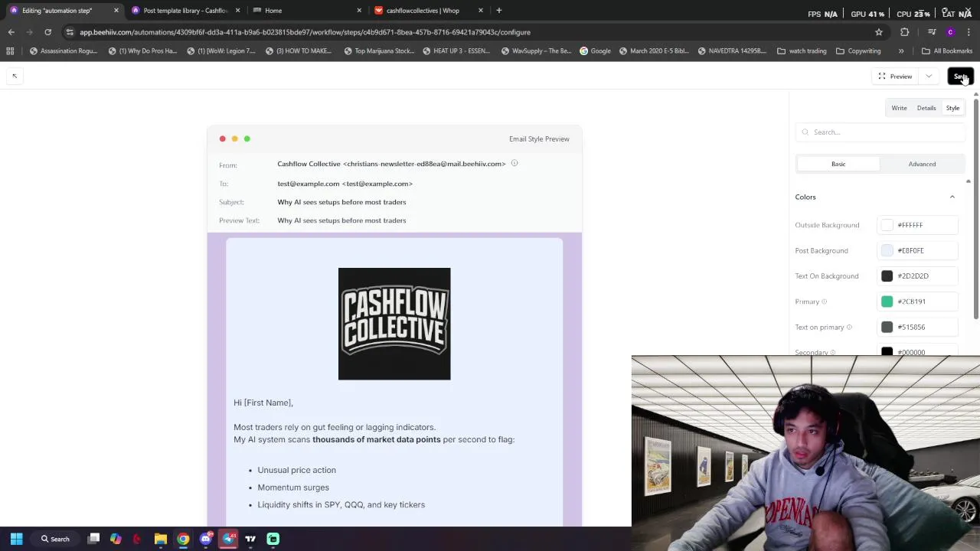Click the red dot in the email preview window
The image size is (980, 551).
pyautogui.click(x=223, y=139)
